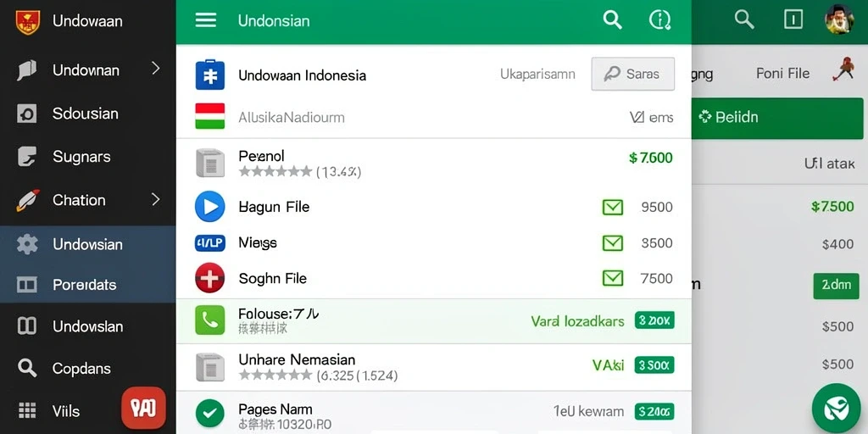Click the green 2dm badge in right panel
868x434 pixels.
pos(836,286)
